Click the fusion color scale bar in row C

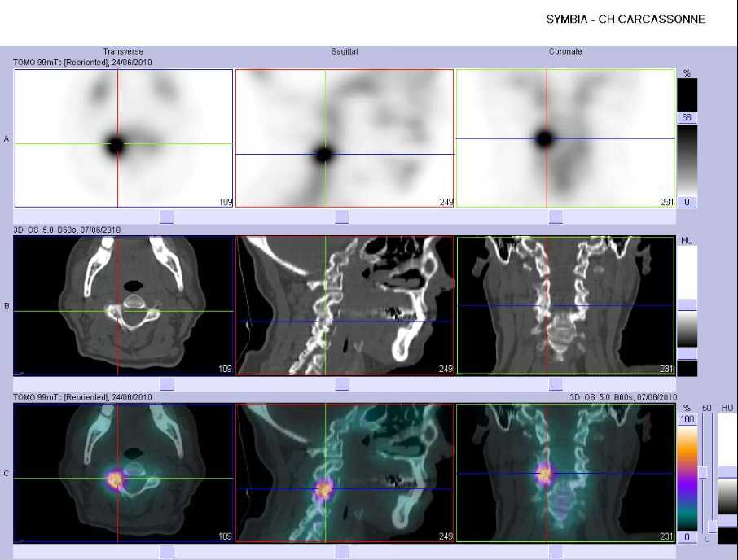pyautogui.click(x=687, y=478)
